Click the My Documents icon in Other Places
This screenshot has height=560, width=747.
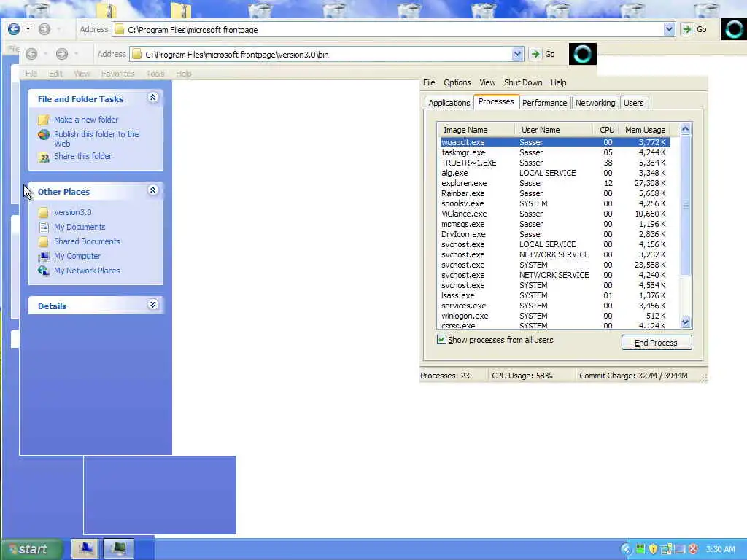(43, 227)
